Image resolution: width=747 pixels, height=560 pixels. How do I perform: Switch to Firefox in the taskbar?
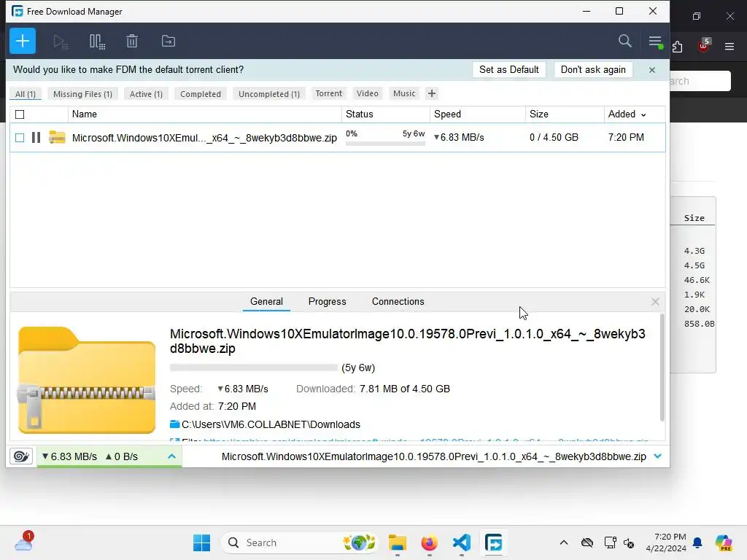coord(429,542)
